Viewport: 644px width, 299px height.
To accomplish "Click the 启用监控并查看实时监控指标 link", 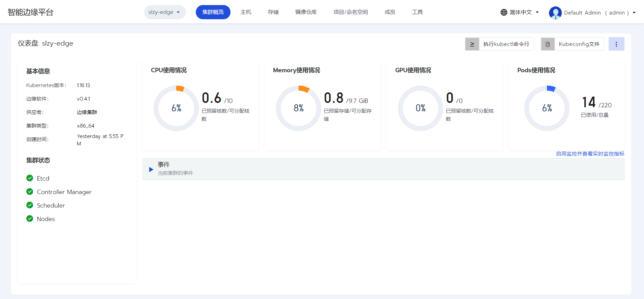I will click(590, 154).
